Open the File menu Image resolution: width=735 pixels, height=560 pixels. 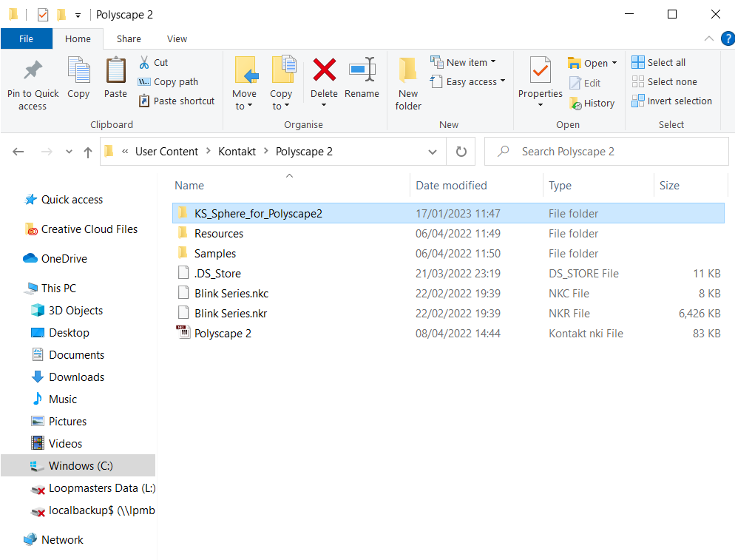click(x=26, y=39)
